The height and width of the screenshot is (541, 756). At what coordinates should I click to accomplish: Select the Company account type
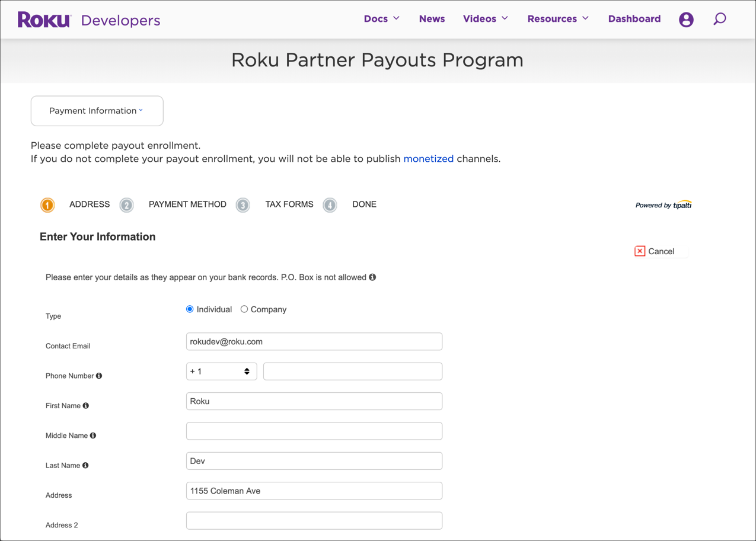[244, 309]
